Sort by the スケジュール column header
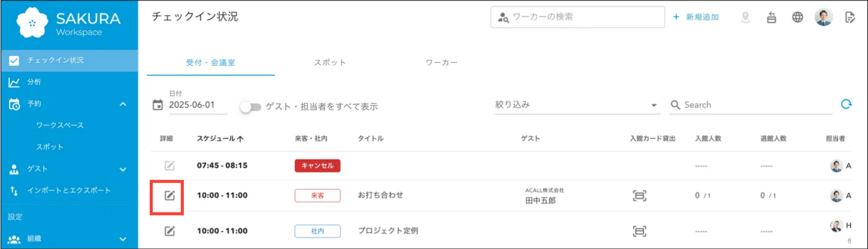Screen dimensions: 868x249 point(220,139)
